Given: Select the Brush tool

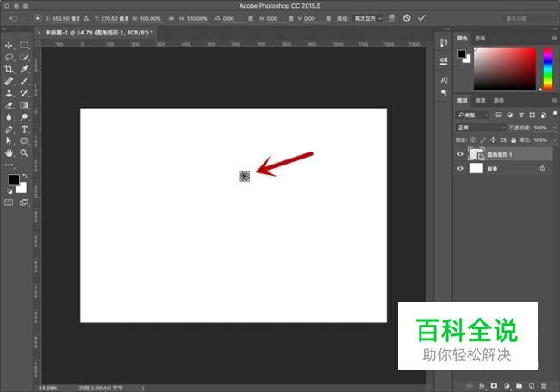Looking at the screenshot, I should 24,81.
